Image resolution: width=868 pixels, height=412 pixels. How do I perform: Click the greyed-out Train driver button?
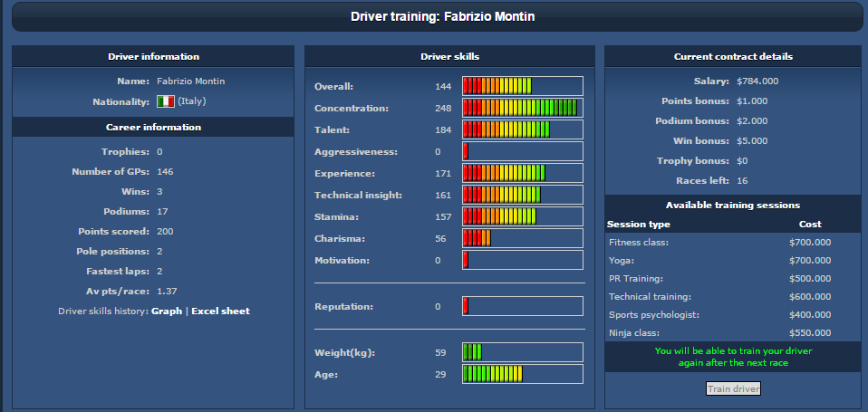(734, 388)
